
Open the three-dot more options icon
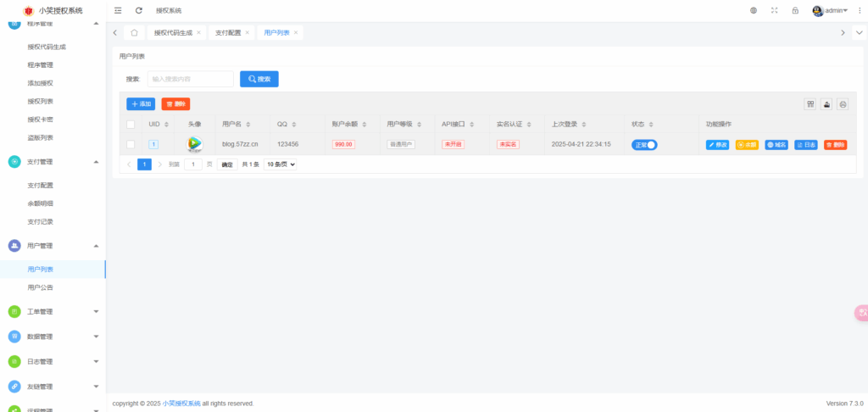pos(860,10)
